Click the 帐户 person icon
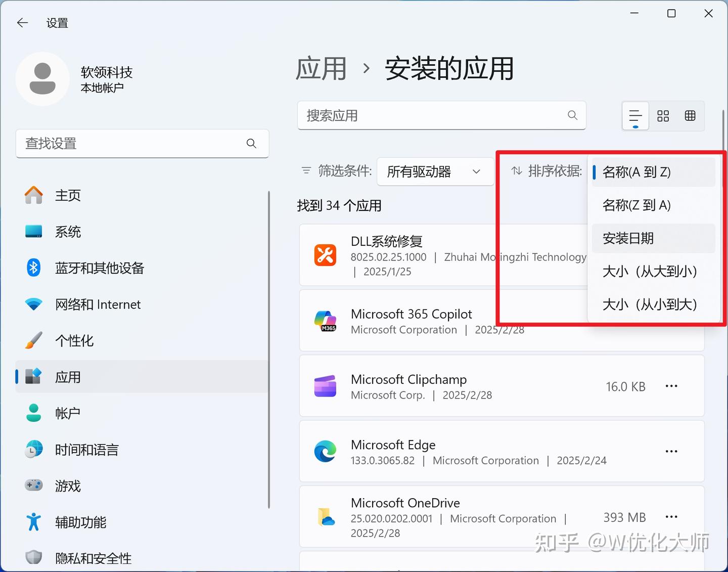The image size is (728, 572). 34,413
